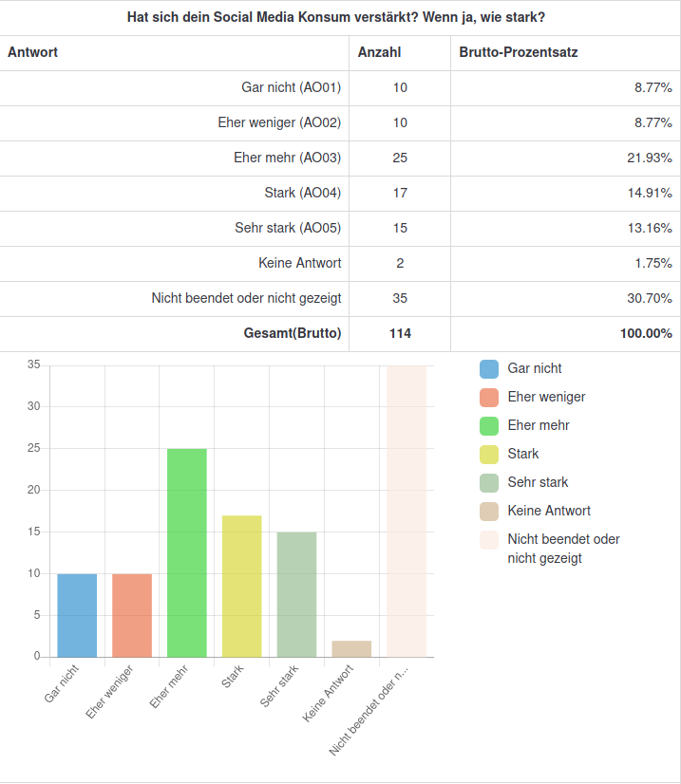Toggle the Keine Antwort legend label

549,511
